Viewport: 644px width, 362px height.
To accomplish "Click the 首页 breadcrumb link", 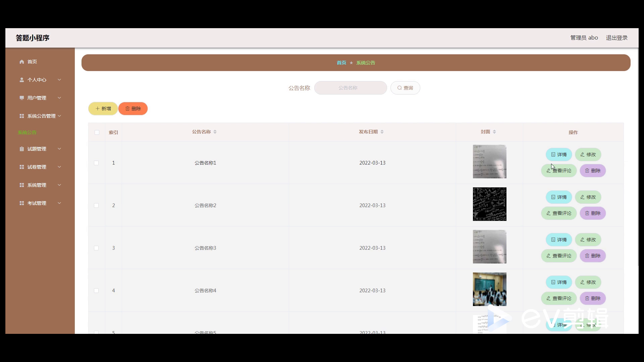I will (341, 63).
